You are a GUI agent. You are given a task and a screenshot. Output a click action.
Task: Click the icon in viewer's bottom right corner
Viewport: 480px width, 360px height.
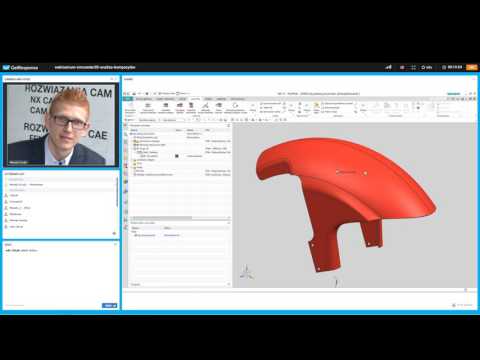pyautogui.click(x=454, y=305)
